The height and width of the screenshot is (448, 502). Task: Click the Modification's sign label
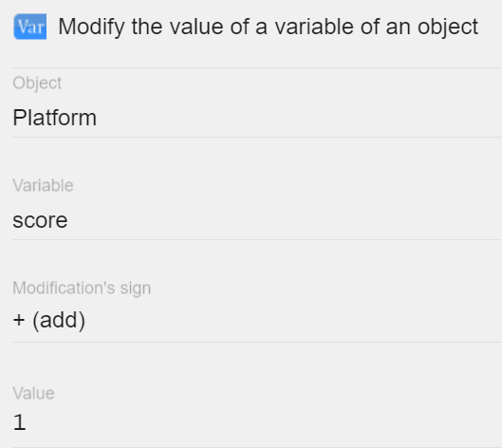pyautogui.click(x=82, y=288)
